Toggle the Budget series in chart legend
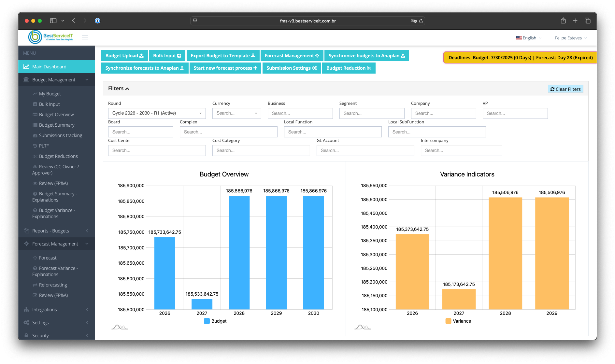The image size is (615, 364). (x=215, y=321)
